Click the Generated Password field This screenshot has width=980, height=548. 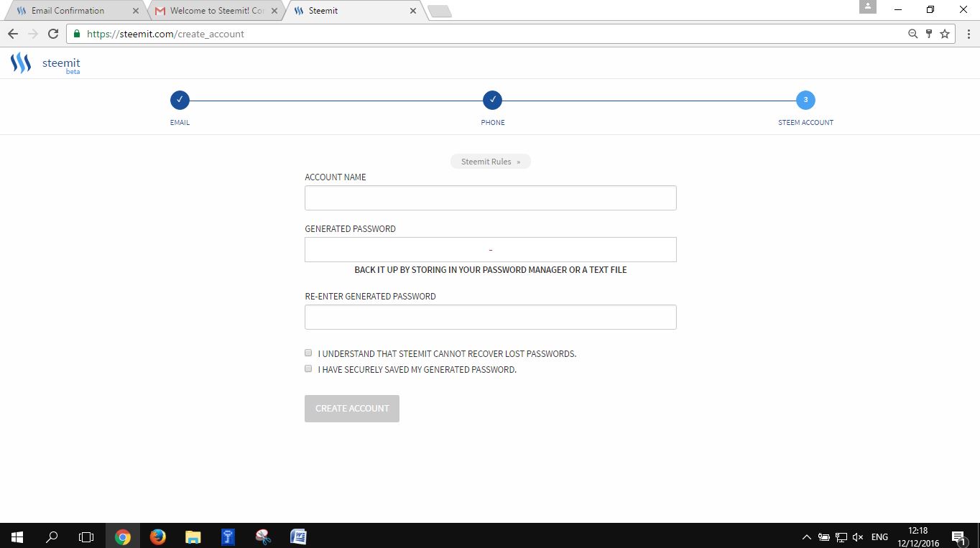pos(491,249)
